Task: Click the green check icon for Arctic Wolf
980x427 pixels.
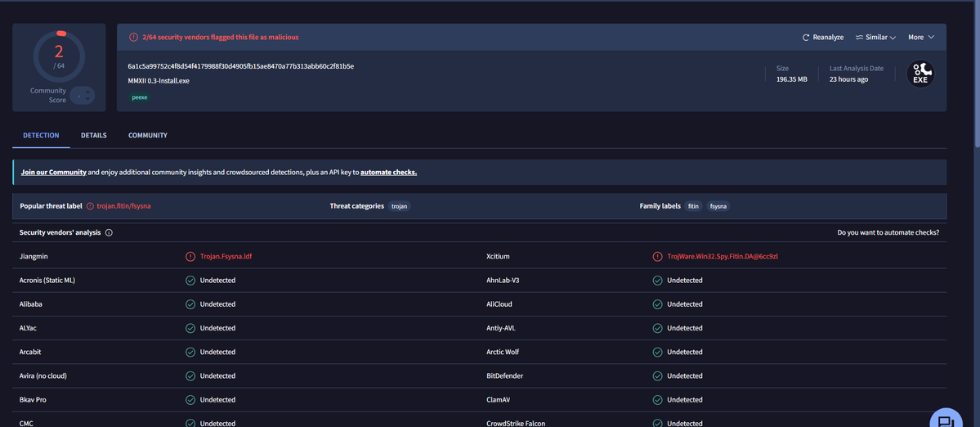Action: coord(657,352)
